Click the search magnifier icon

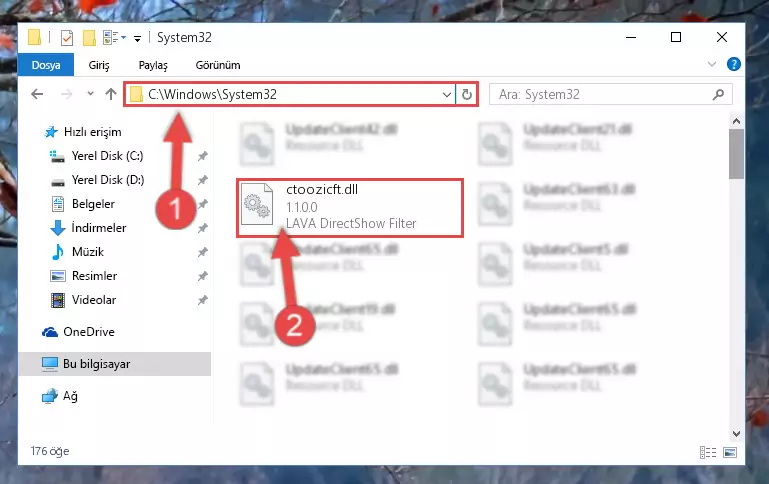pos(718,94)
